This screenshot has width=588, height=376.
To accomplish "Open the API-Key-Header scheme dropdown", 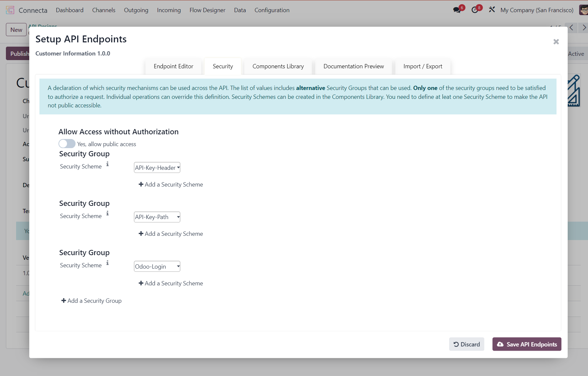I will point(157,167).
